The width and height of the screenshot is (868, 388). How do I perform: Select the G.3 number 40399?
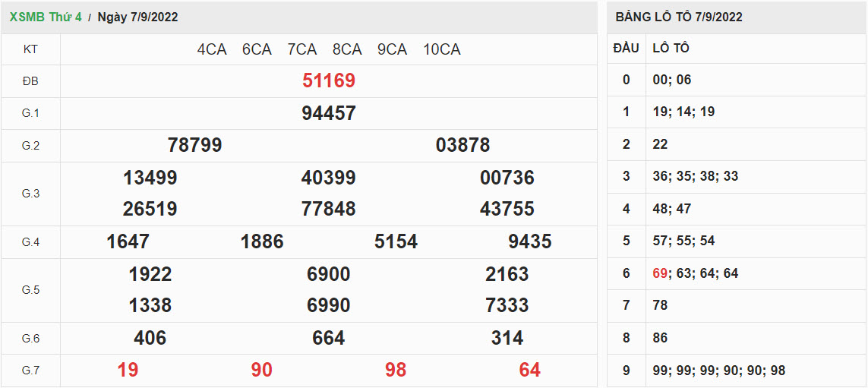tap(328, 178)
